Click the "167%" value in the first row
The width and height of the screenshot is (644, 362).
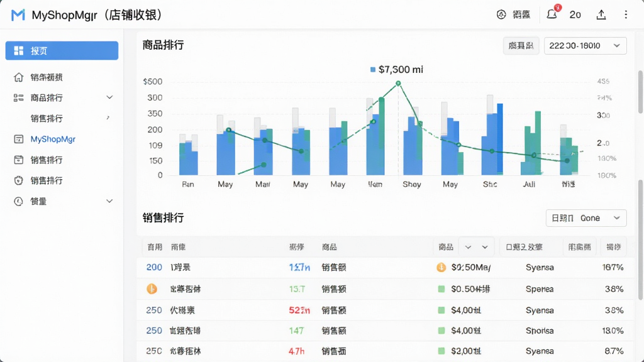pyautogui.click(x=613, y=268)
